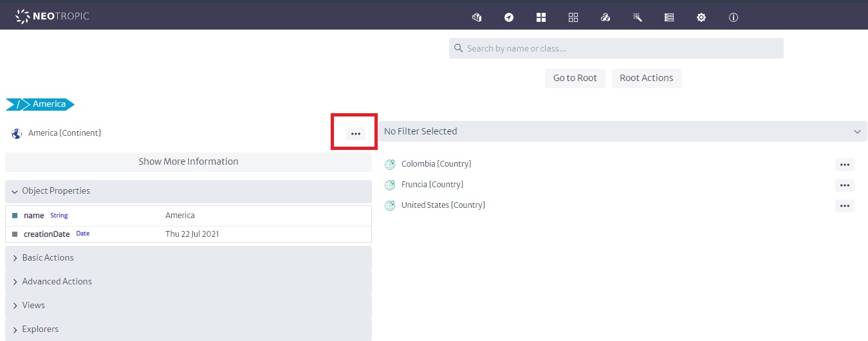
Task: Open the info circle icon in top bar
Action: (733, 17)
